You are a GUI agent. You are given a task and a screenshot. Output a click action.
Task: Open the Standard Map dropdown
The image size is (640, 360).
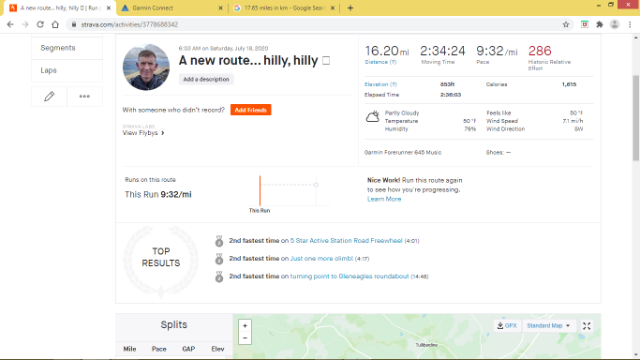coord(548,326)
